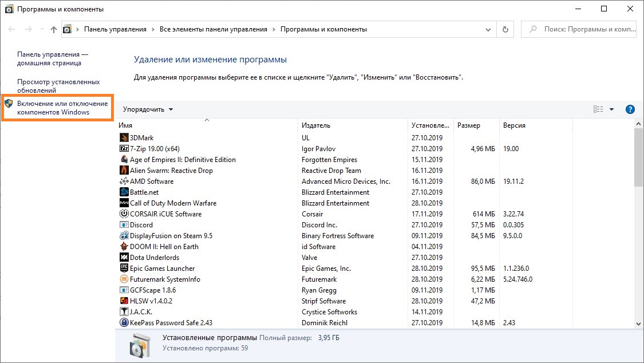Open the address bar history dropdown
The width and height of the screenshot is (644, 363).
488,29
